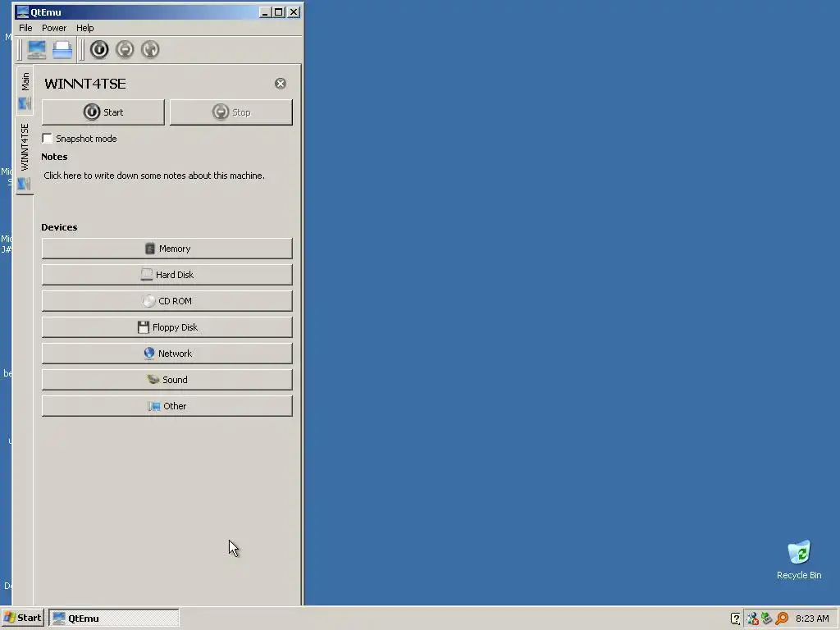
Task: Click the restart machine toolbar icon
Action: 151,50
